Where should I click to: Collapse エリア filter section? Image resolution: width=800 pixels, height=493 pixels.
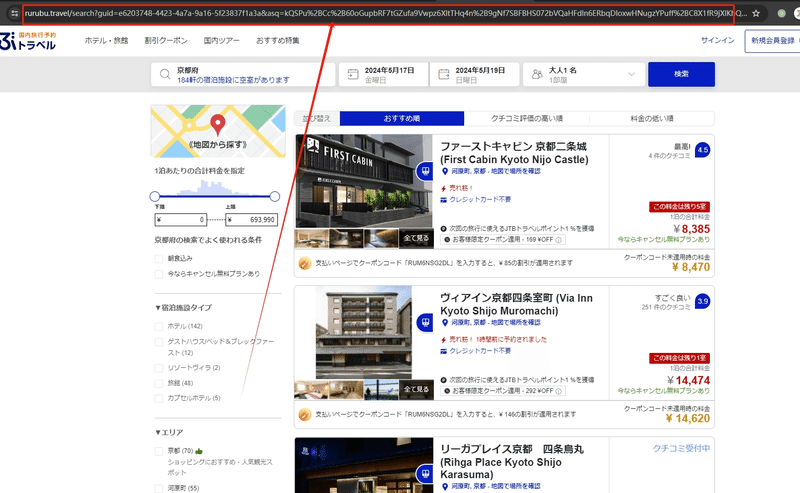[x=169, y=432]
